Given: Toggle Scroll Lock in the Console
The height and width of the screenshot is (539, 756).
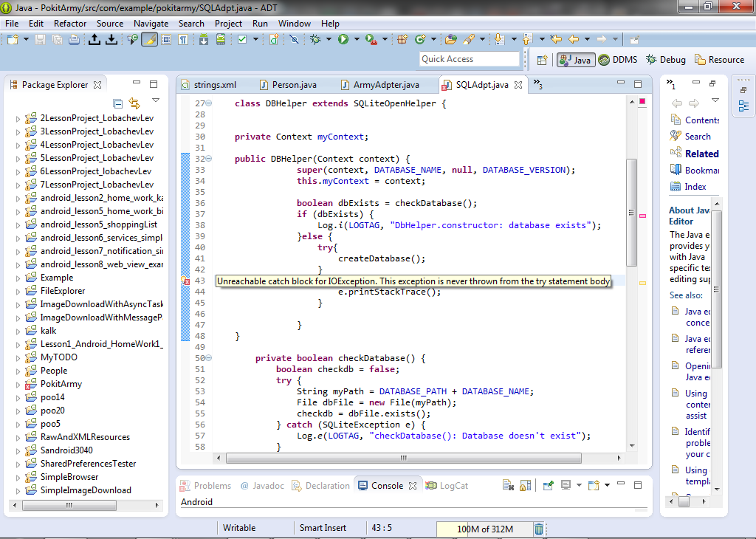Looking at the screenshot, I should pos(525,486).
